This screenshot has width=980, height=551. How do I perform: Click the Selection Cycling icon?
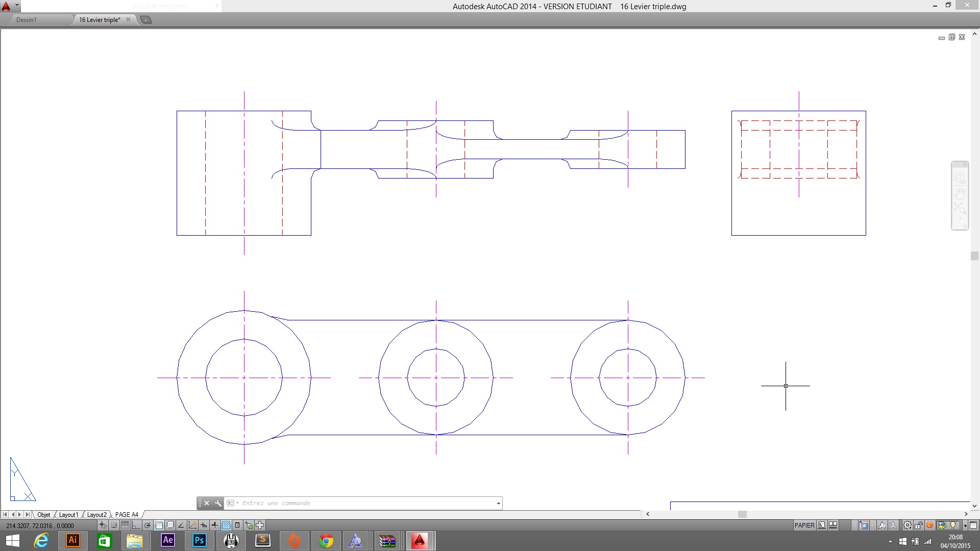(249, 525)
